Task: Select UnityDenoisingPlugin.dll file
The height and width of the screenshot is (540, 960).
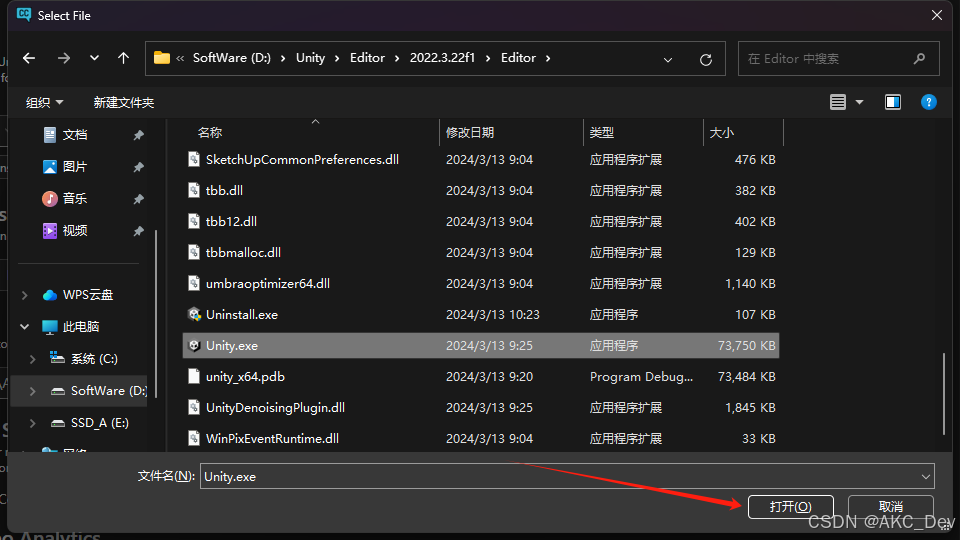Action: pos(481,408)
